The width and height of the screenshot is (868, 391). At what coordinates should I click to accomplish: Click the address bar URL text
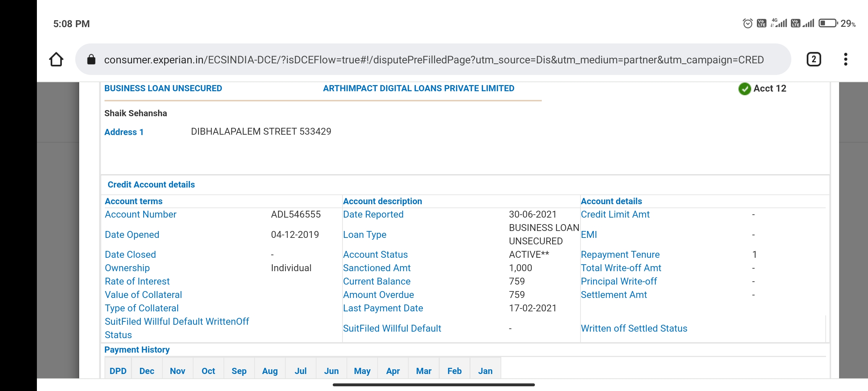tap(433, 60)
